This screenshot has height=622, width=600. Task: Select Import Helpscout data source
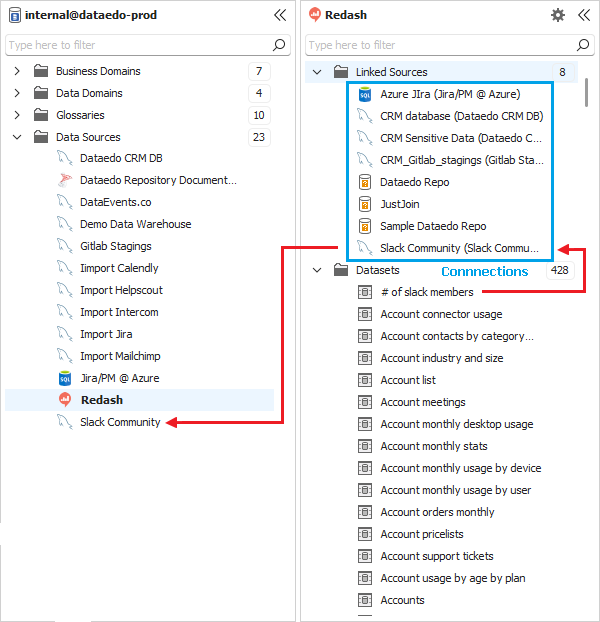(121, 290)
